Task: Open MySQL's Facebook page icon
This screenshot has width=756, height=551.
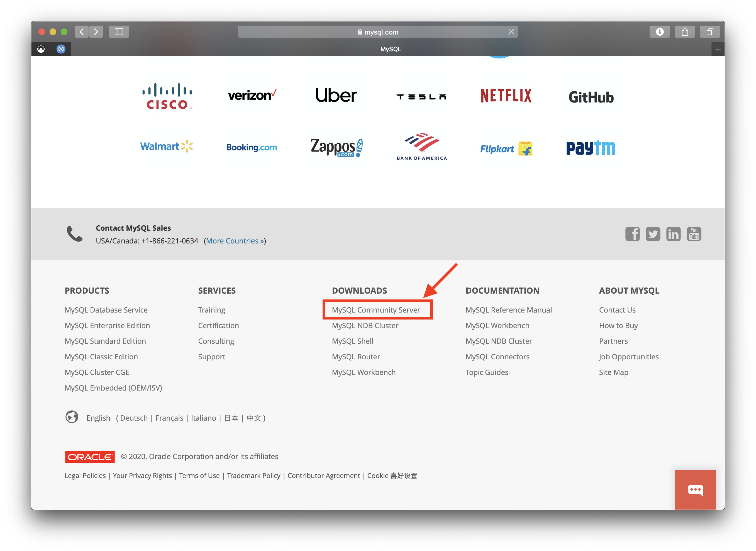Action: tap(632, 234)
